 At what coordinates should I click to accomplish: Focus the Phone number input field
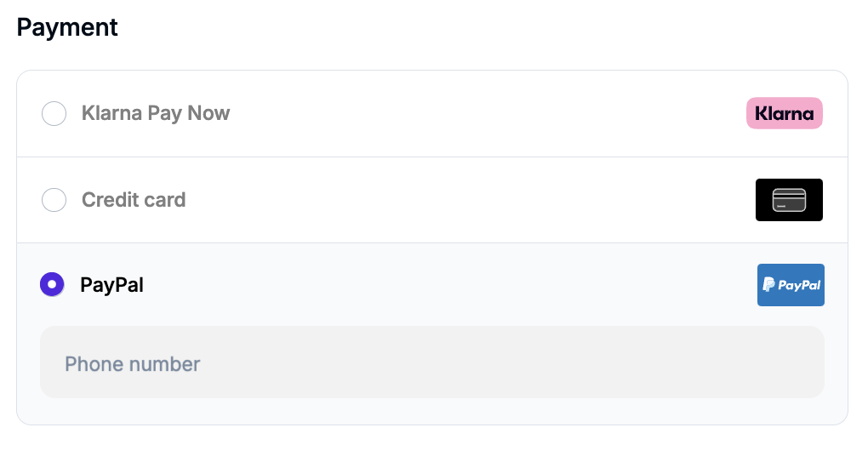point(431,362)
